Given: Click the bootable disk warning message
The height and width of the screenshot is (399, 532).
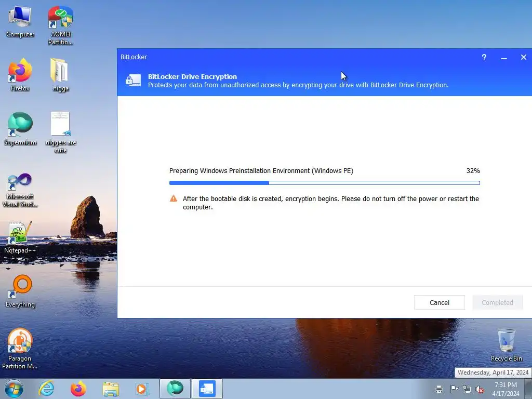Looking at the screenshot, I should click(331, 203).
